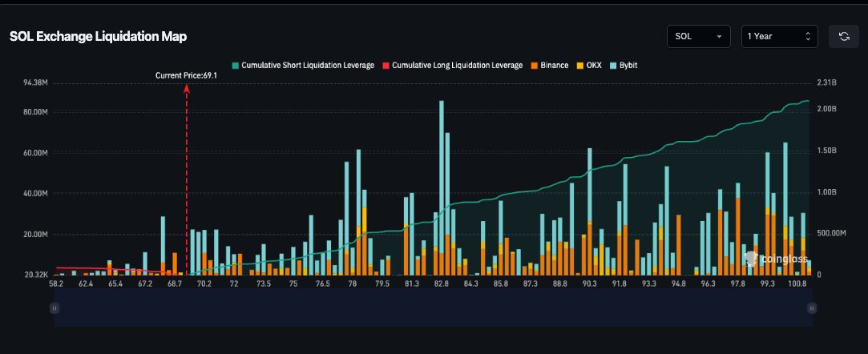868x354 pixels.
Task: Click the tallest bar near price 82.8
Action: tap(441, 188)
